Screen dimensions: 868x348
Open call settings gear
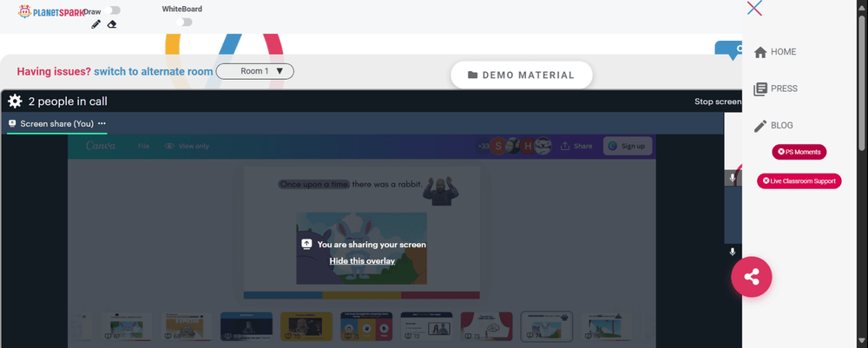pos(15,102)
